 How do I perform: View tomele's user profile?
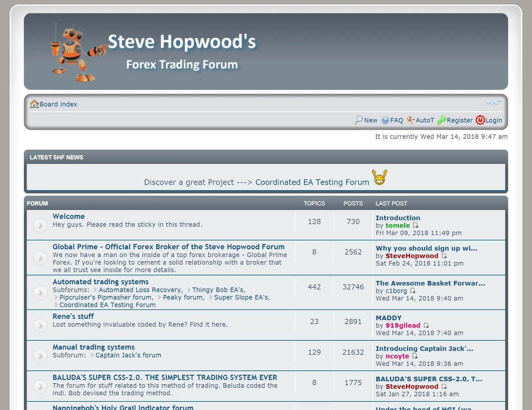tap(398, 225)
